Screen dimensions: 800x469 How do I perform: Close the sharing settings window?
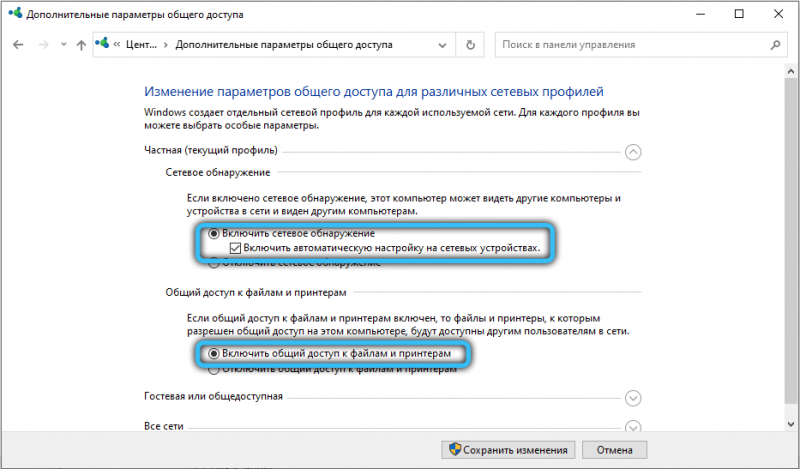[778, 14]
